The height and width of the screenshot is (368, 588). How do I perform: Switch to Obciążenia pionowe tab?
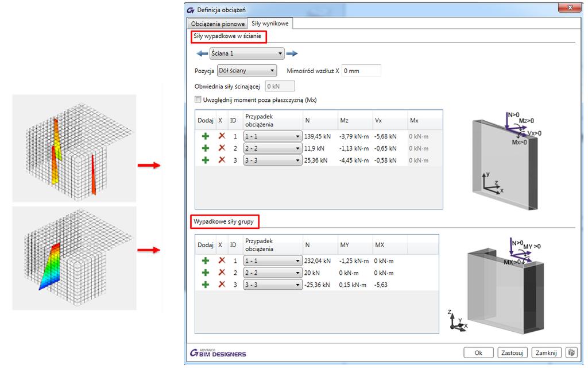(x=218, y=24)
